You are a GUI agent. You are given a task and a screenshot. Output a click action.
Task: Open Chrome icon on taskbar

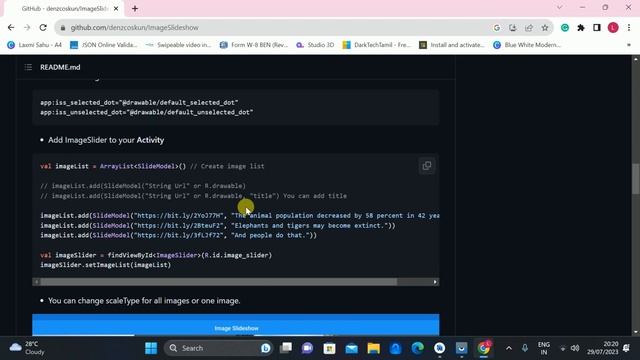[x=484, y=348]
